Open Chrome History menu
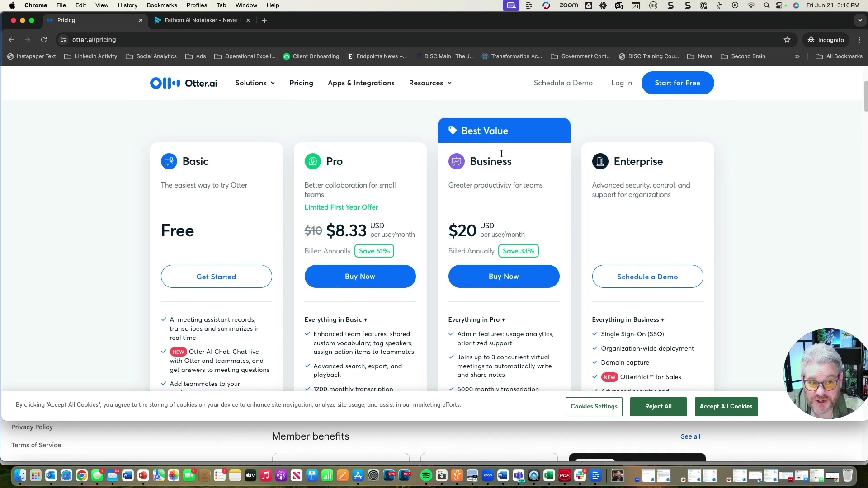The width and height of the screenshot is (868, 488). click(x=127, y=5)
